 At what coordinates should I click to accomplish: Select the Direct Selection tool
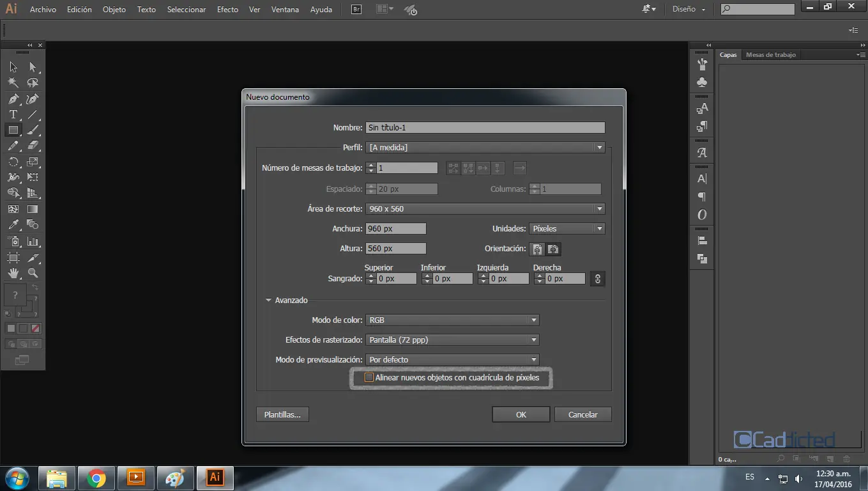click(x=33, y=66)
